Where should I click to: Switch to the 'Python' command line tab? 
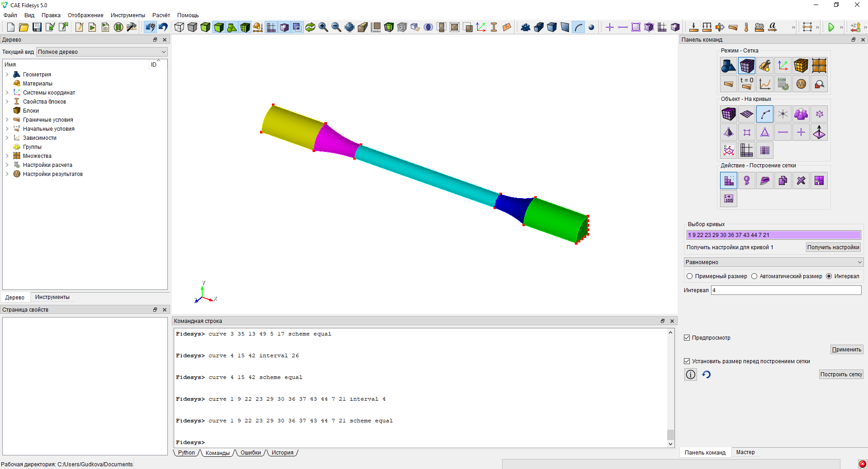(186, 453)
